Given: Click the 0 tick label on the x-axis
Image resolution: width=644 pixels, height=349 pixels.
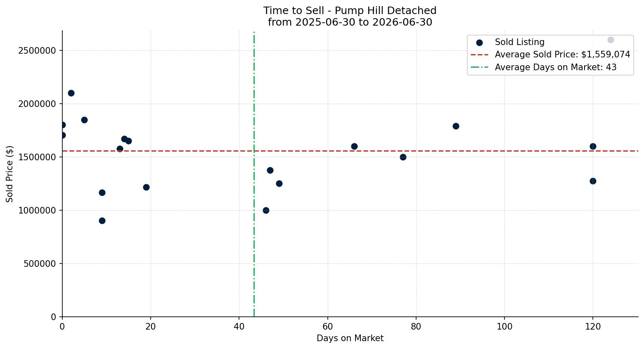Looking at the screenshot, I should click(62, 326).
